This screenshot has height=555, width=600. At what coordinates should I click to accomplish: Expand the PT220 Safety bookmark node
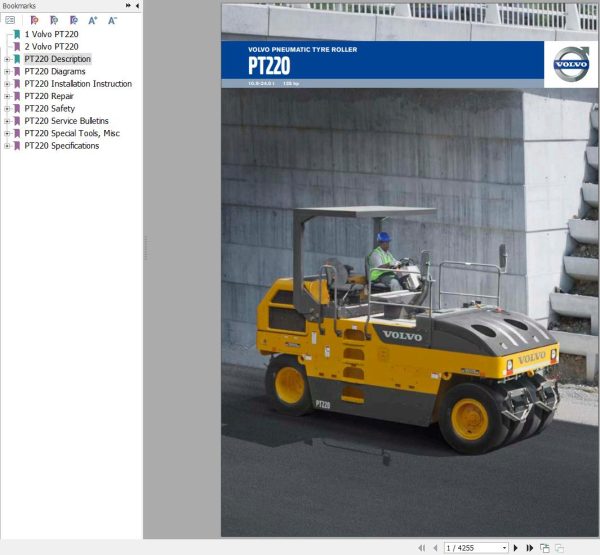(x=7, y=109)
